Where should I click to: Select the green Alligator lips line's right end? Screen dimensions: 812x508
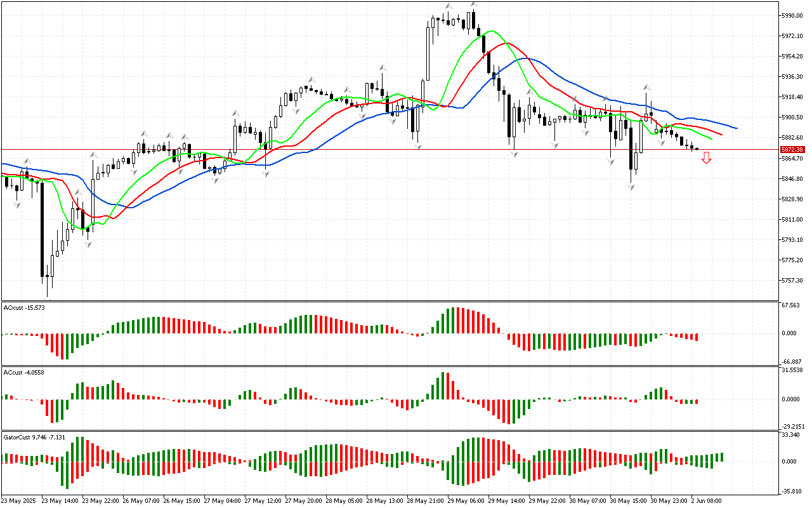pos(711,138)
